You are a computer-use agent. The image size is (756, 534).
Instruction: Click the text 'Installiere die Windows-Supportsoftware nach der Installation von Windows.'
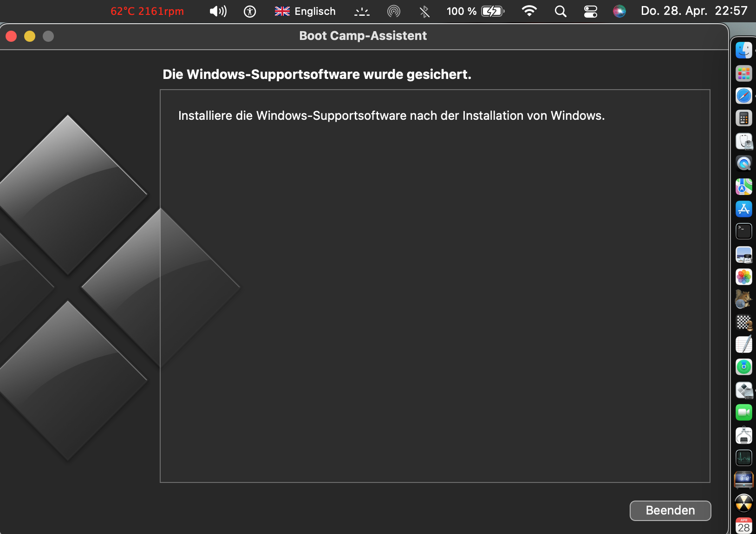(x=391, y=116)
